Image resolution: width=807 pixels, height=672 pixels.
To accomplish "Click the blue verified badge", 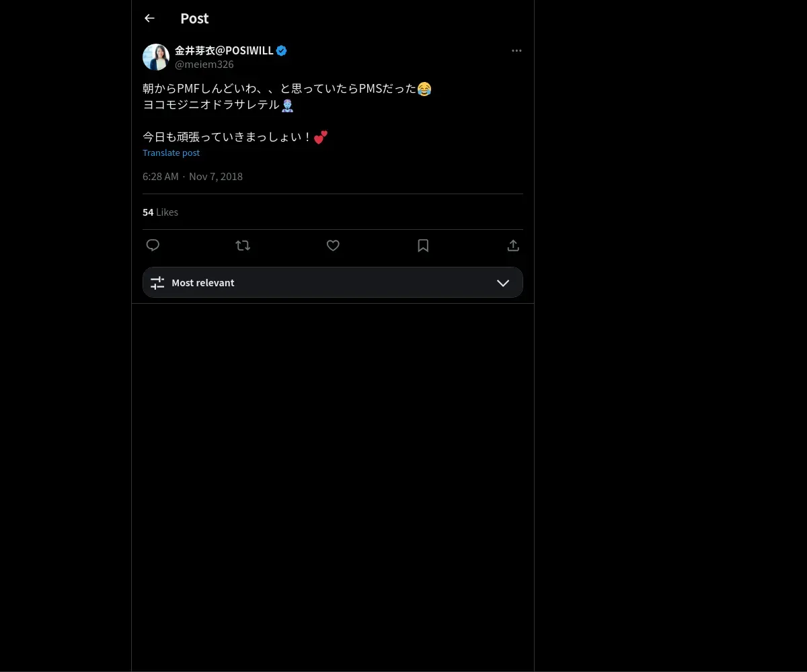I will [x=282, y=50].
